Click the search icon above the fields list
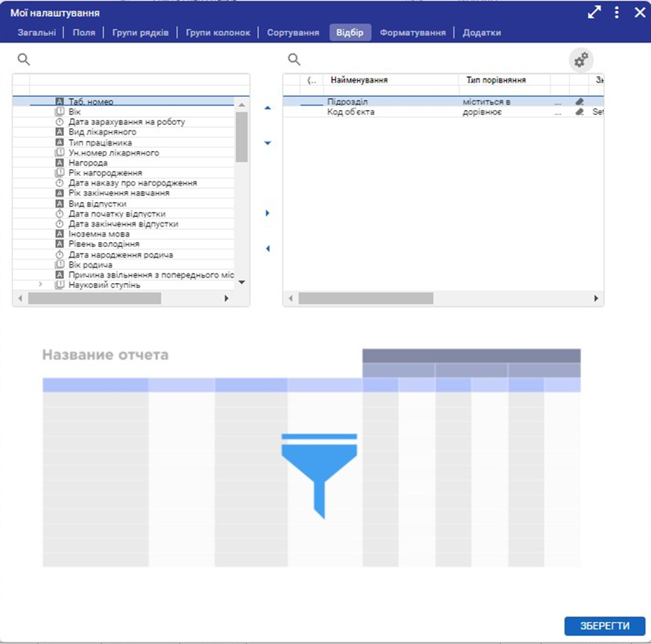The height and width of the screenshot is (644, 651). tap(24, 60)
